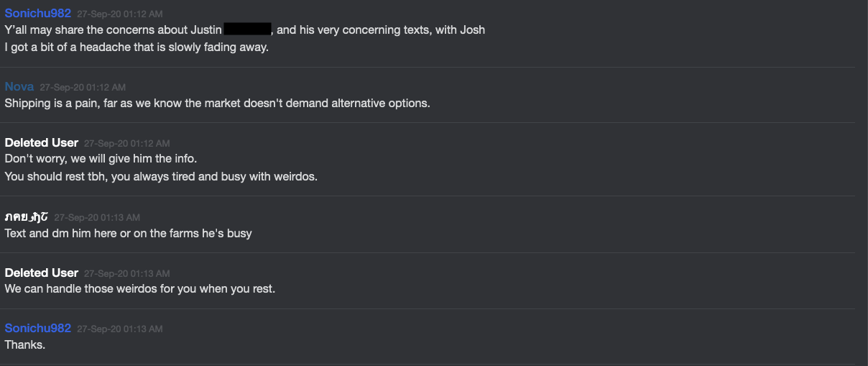
Task: Click the Sonichu982 username above the headache message
Action: coord(37,13)
